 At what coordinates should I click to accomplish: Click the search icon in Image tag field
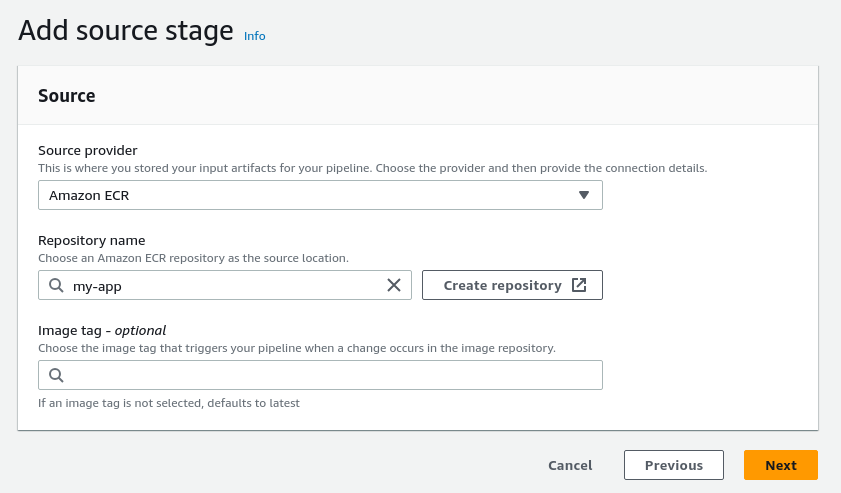pyautogui.click(x=57, y=375)
